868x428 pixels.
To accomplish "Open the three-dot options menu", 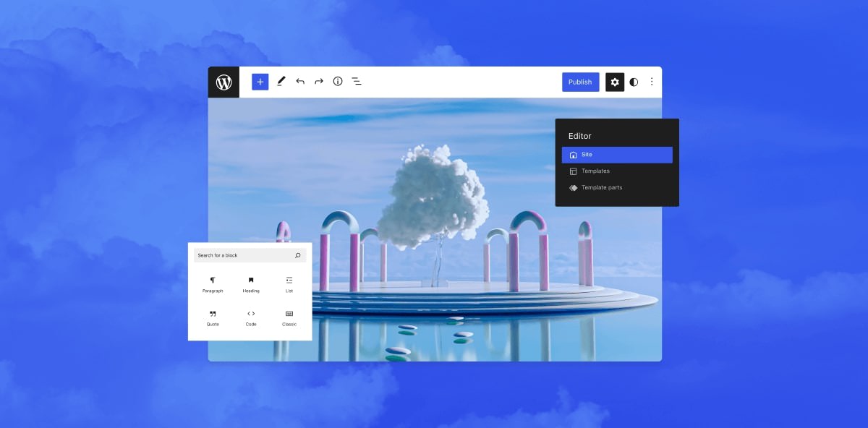I will tap(652, 82).
